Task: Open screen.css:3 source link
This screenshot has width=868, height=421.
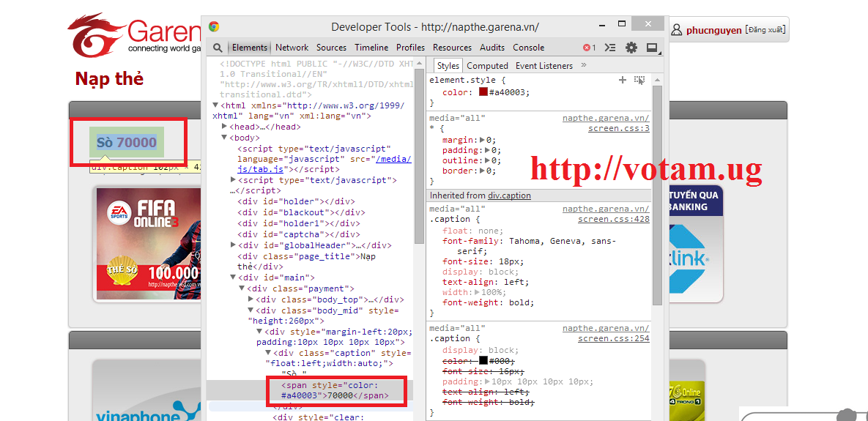Action: (x=618, y=129)
